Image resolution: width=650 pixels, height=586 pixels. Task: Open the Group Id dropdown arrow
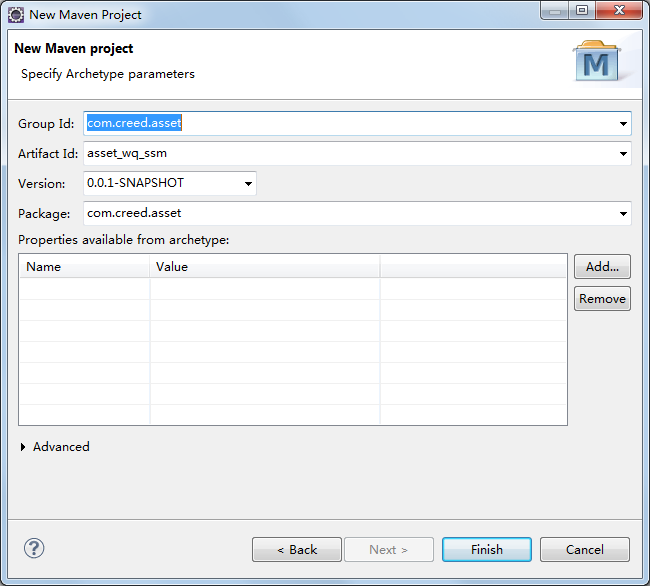(623, 123)
